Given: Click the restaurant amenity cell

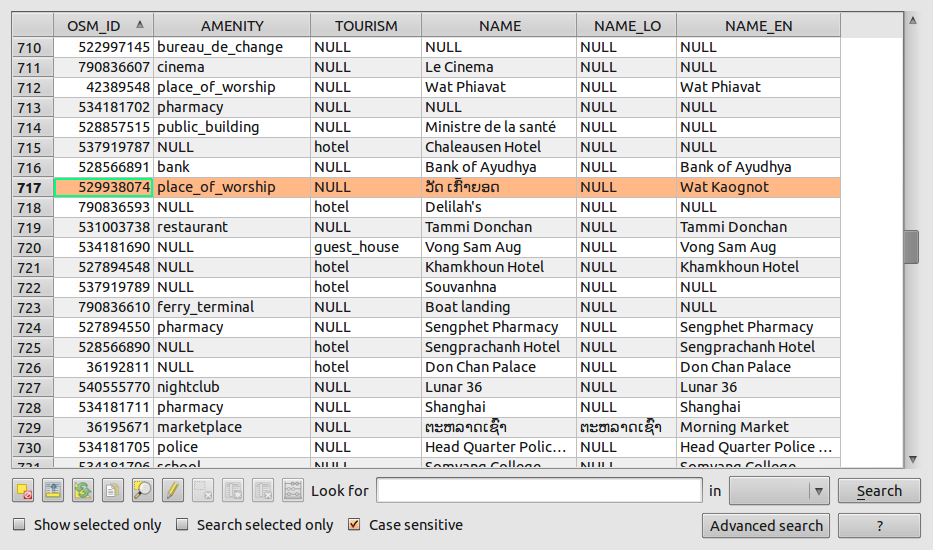Looking at the screenshot, I should [x=232, y=227].
